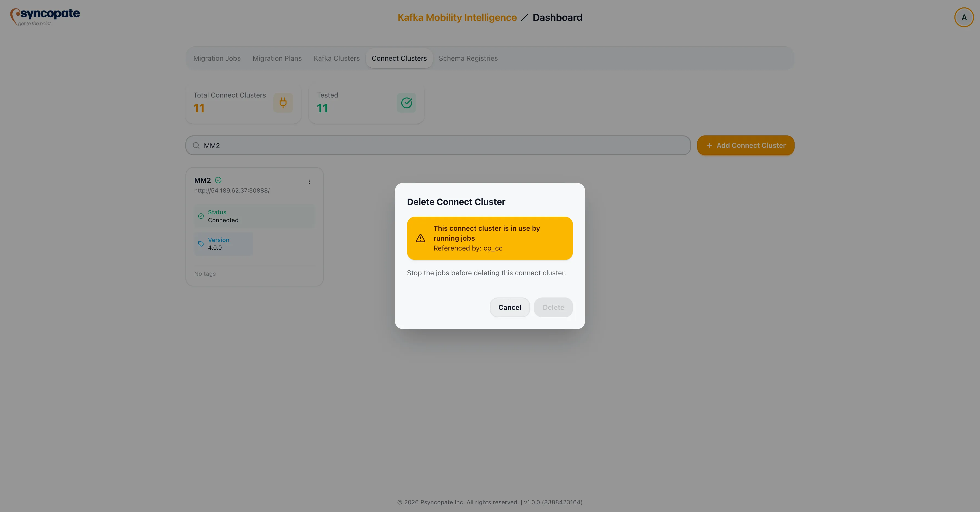This screenshot has width=980, height=512.
Task: Select the Migration Plans tab
Action: (x=277, y=58)
